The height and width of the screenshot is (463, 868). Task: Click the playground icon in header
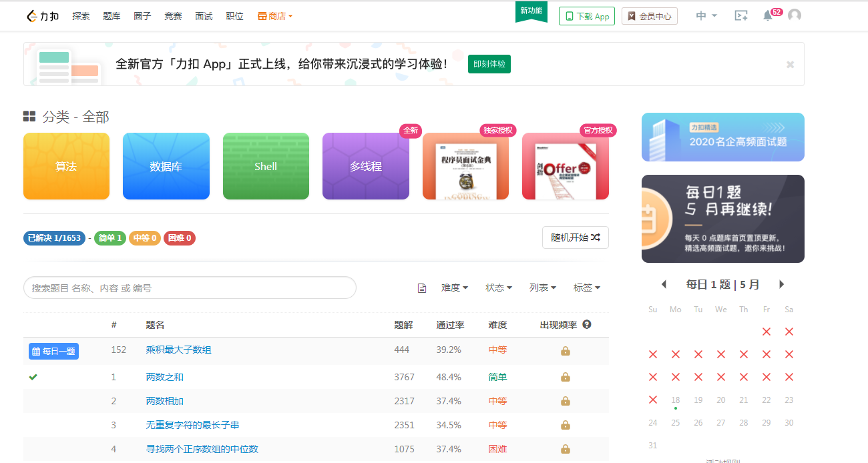click(740, 16)
